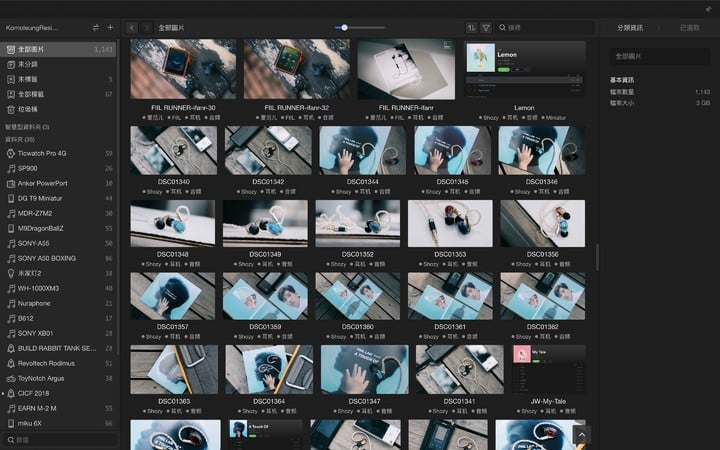720x450 pixels.
Task: Click the 全部圖片 name field in info panel
Action: click(x=659, y=56)
